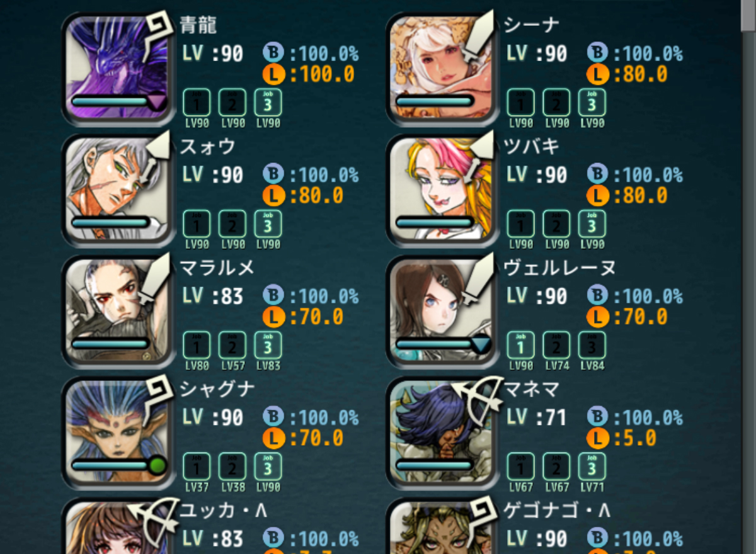Click the orange L coin icon for スォウ
This screenshot has height=554, width=756.
pos(274,196)
